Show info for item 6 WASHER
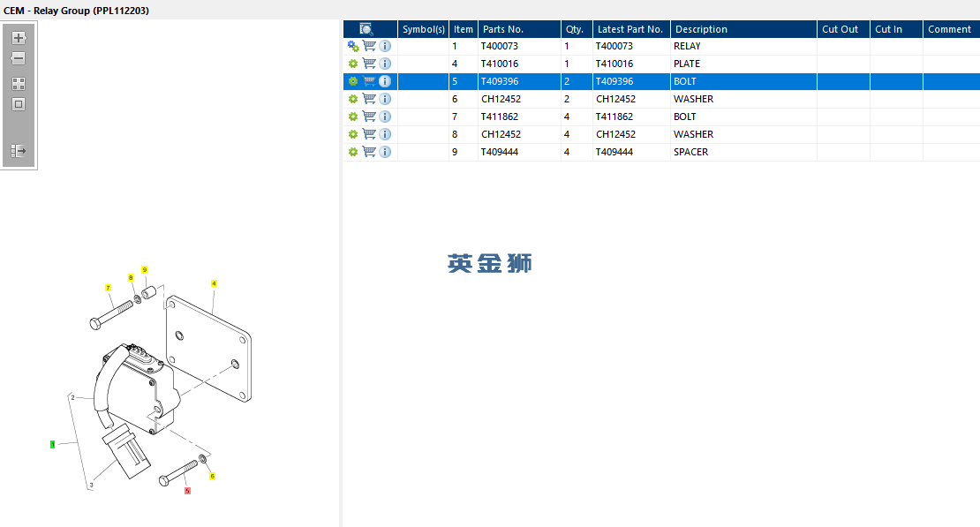The height and width of the screenshot is (527, 980). coord(385,99)
